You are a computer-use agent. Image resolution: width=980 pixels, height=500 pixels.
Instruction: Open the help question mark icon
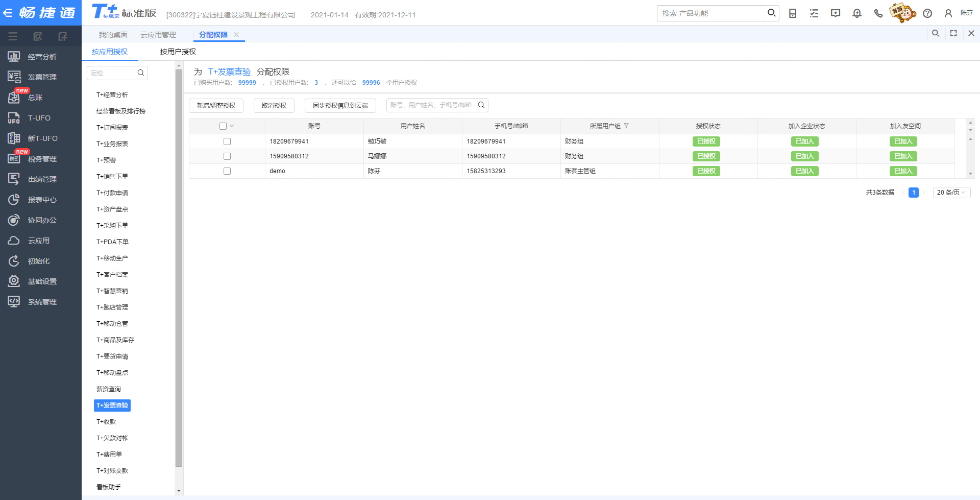(927, 13)
